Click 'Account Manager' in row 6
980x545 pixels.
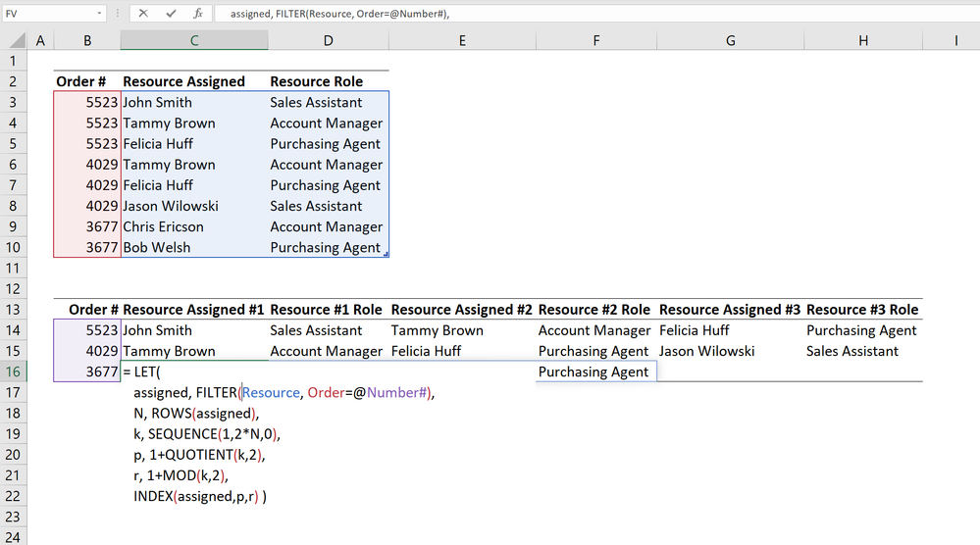(327, 165)
